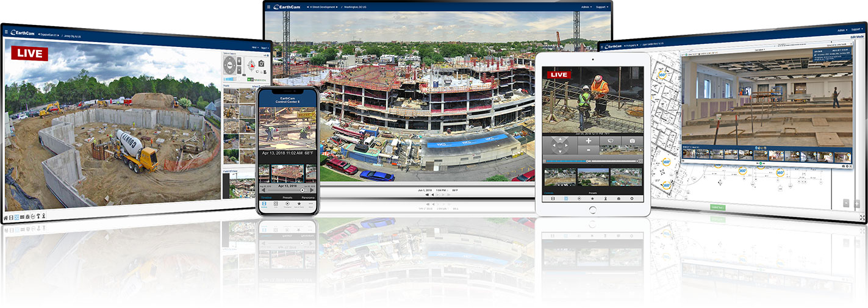
Task: Click the green button below right monitor floor plan
Action: tap(718, 207)
